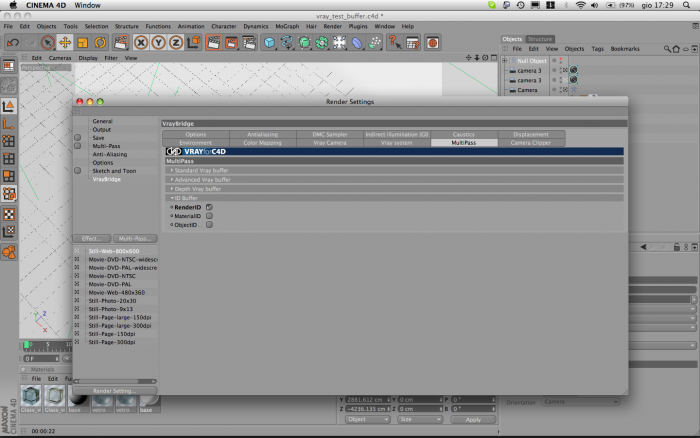Collapse the ID Buffer section
The height and width of the screenshot is (438, 700).
[x=172, y=198]
